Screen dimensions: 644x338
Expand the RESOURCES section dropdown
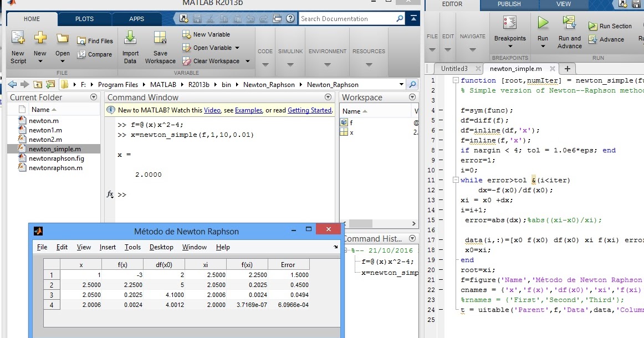[x=369, y=64]
